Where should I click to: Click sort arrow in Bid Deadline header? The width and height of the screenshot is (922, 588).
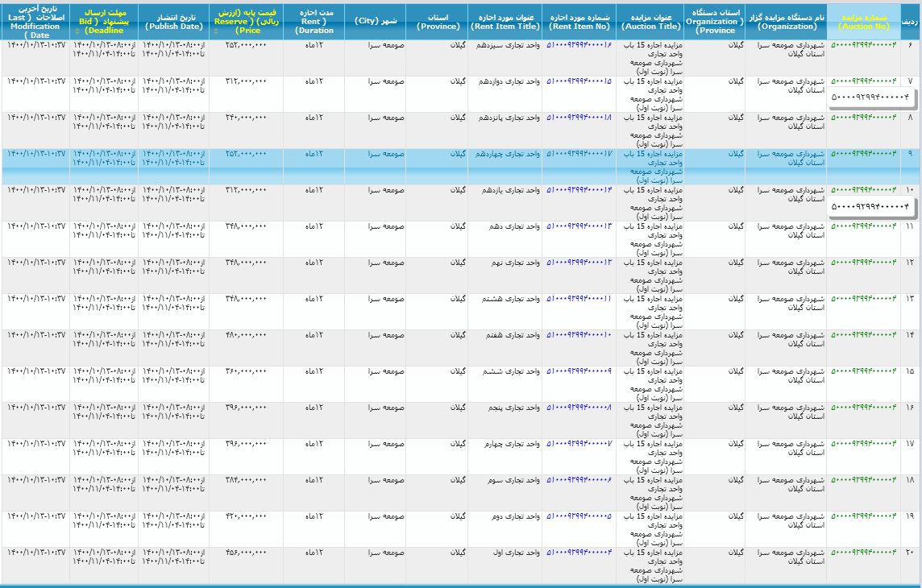coord(77,31)
